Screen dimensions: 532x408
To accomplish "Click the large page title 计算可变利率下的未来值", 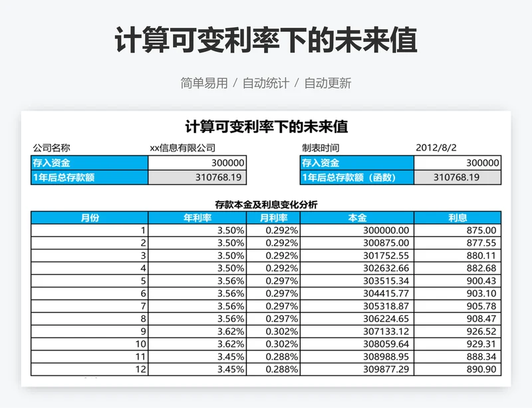I will click(x=266, y=40).
